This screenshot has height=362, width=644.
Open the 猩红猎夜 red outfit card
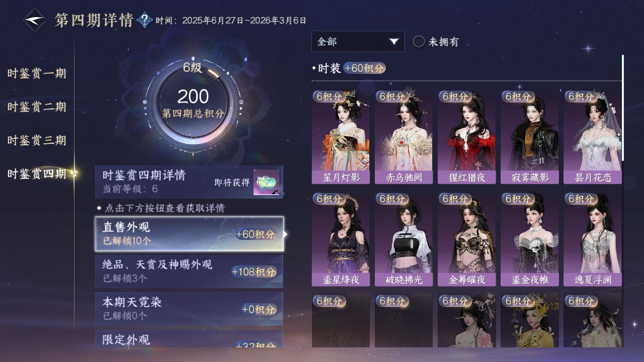coord(466,137)
